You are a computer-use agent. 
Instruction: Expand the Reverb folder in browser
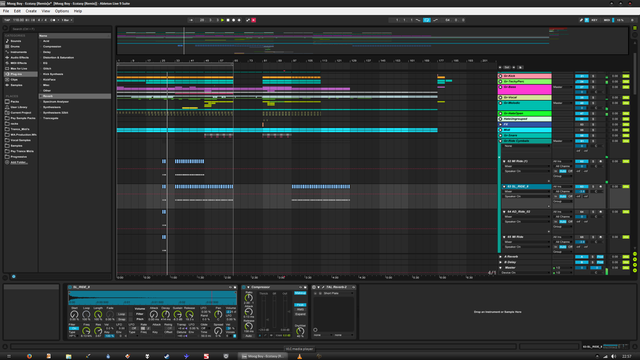[x=41, y=96]
